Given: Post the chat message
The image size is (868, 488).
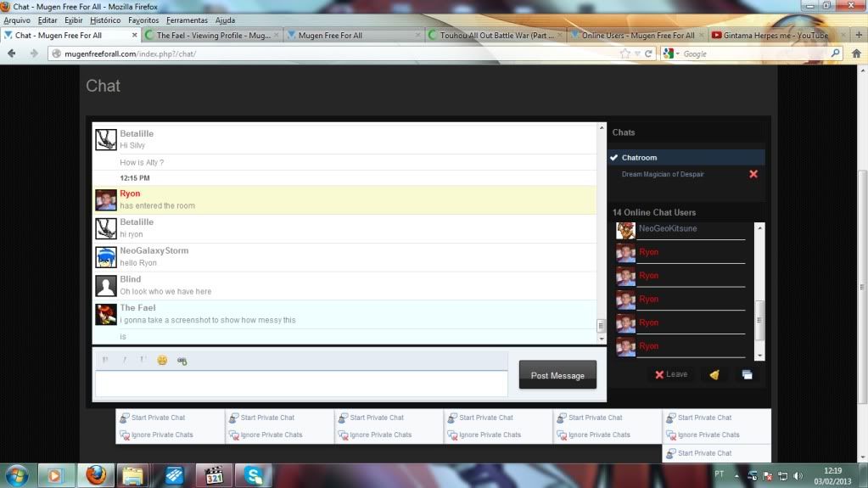Looking at the screenshot, I should [557, 375].
